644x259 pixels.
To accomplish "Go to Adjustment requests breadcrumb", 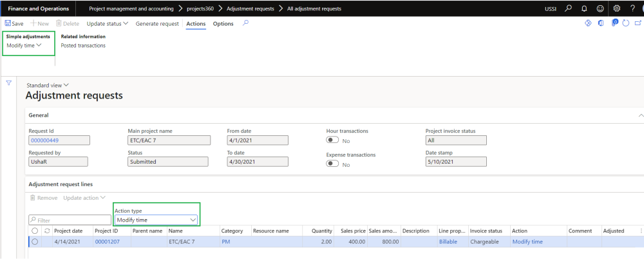I will coord(250,8).
